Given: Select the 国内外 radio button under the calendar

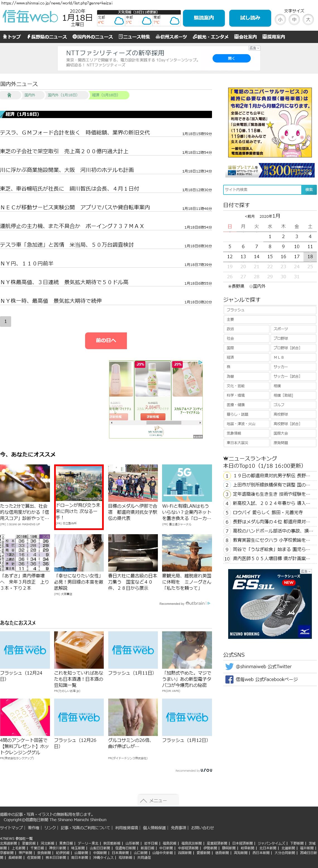Looking at the screenshot, I should pos(251,286).
